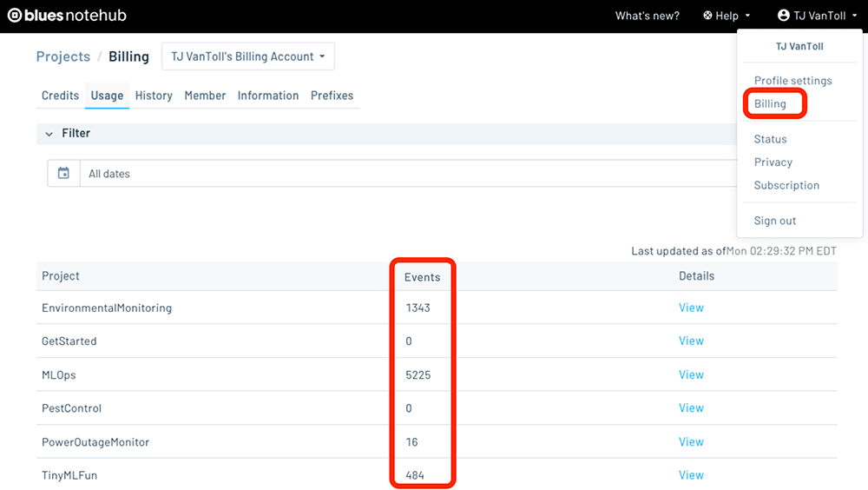View details for GetStarted project
The height and width of the screenshot is (490, 868).
691,341
